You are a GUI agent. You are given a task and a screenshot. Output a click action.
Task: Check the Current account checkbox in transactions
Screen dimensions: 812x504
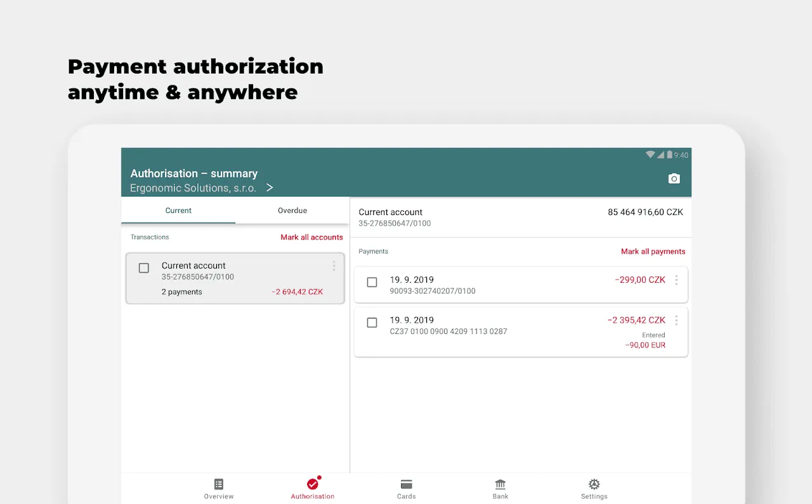click(x=144, y=268)
